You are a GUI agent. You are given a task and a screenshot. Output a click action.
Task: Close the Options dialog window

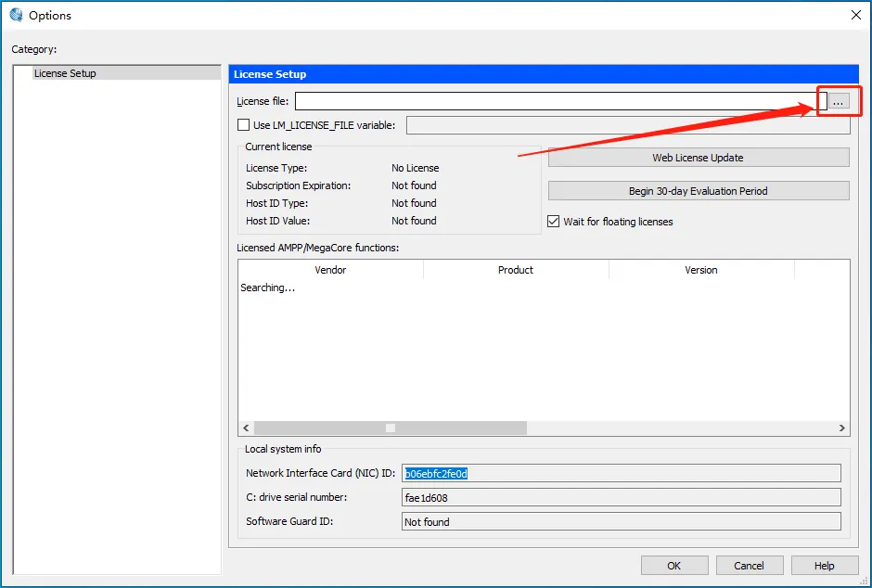point(856,15)
